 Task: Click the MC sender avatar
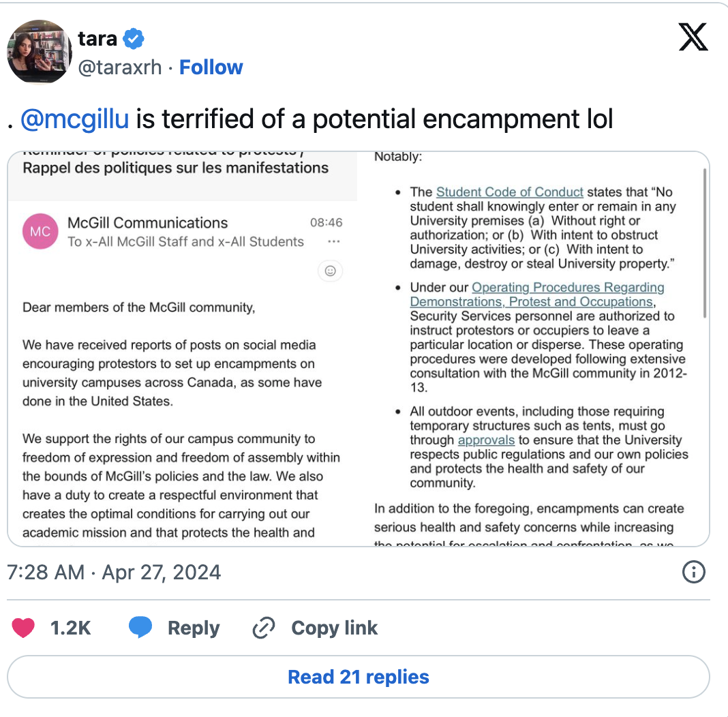[x=40, y=231]
